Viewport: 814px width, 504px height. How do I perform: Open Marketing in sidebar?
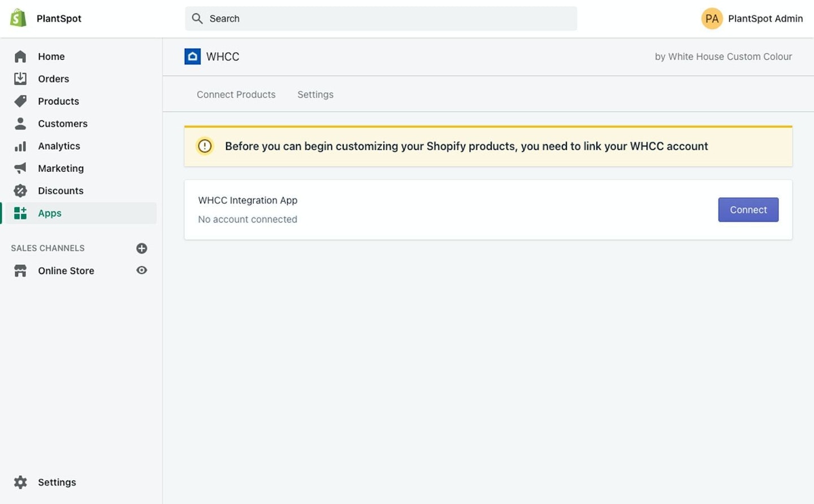[61, 168]
